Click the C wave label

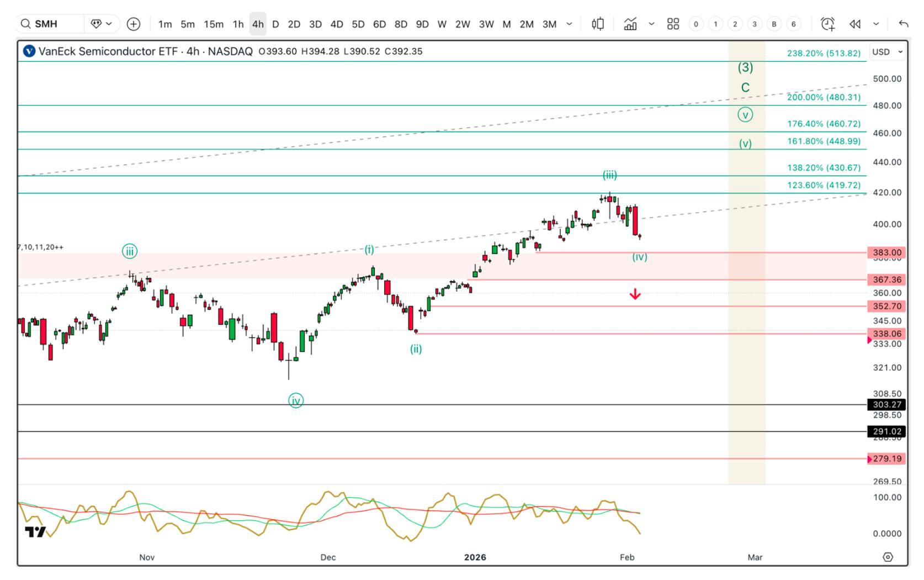click(x=745, y=87)
